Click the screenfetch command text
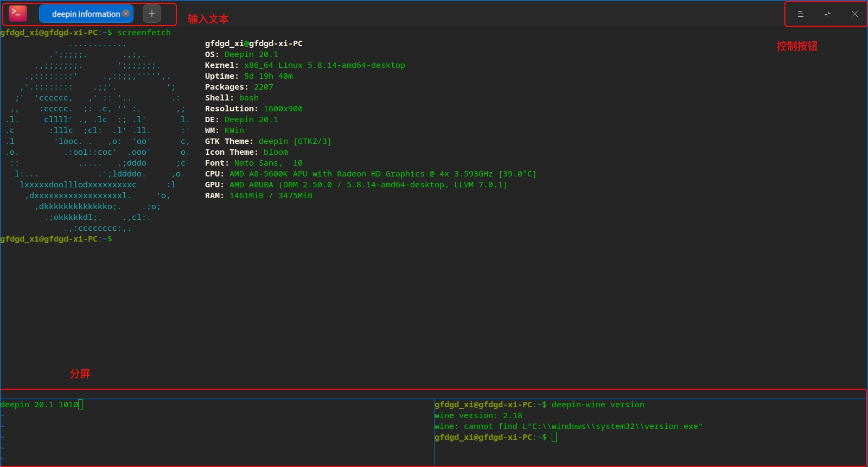This screenshot has width=868, height=467. [144, 33]
